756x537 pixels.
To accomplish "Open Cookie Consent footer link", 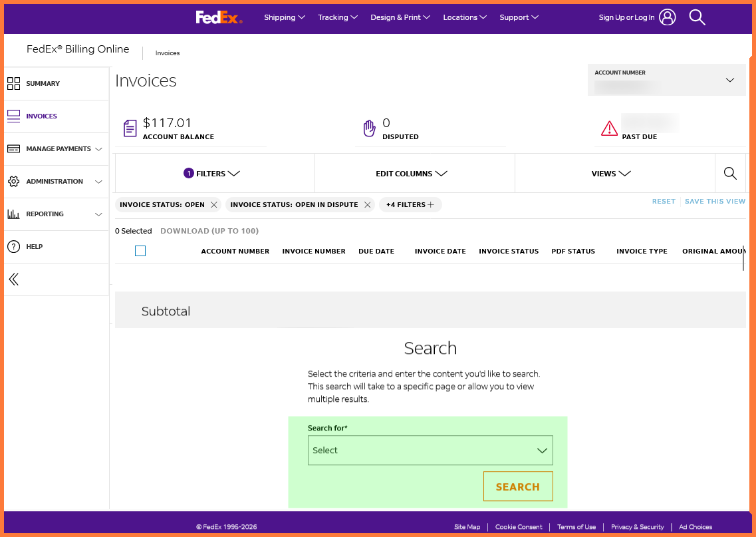I will 519,527.
